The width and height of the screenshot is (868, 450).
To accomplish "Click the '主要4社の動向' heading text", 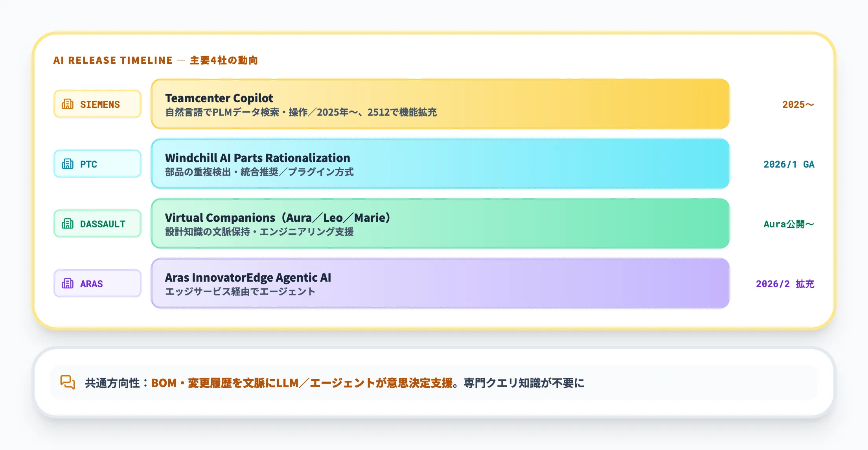I will pos(224,60).
